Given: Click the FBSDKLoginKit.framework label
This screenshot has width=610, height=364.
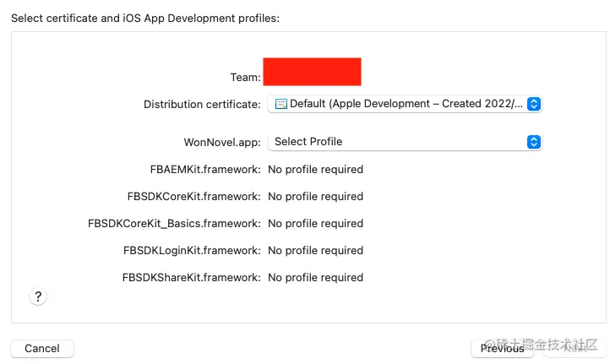Looking at the screenshot, I should pyautogui.click(x=191, y=251).
